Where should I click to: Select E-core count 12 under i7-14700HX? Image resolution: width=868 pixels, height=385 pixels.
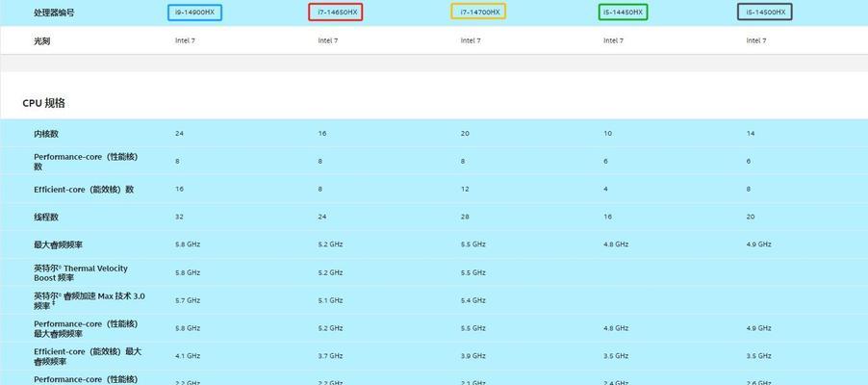[x=465, y=189]
